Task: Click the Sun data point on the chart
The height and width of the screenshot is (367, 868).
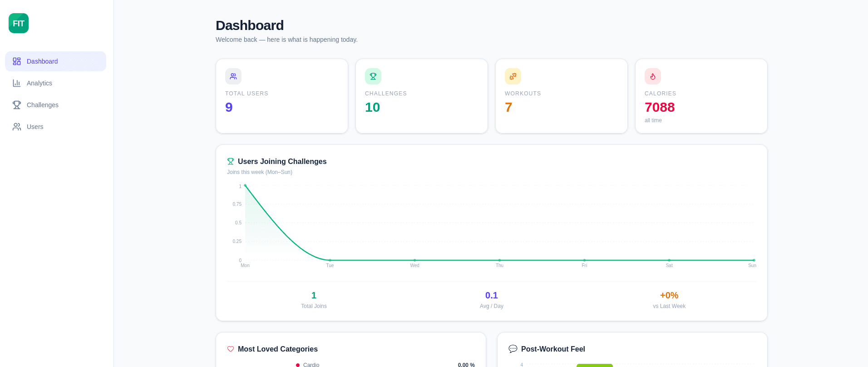Action: pos(754,260)
